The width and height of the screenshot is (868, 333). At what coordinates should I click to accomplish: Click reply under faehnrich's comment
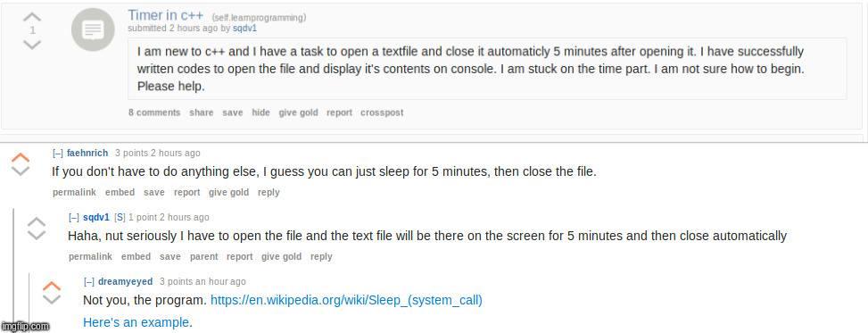[x=269, y=192]
